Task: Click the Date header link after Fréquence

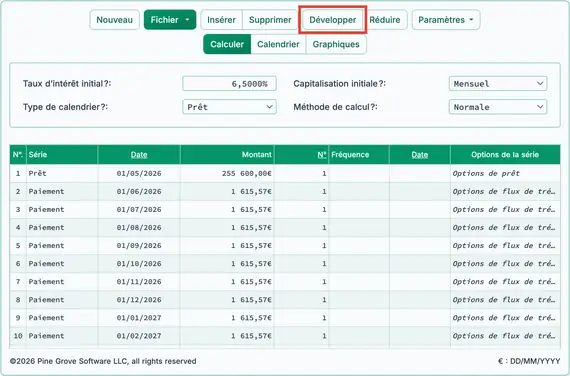Action: (x=420, y=155)
